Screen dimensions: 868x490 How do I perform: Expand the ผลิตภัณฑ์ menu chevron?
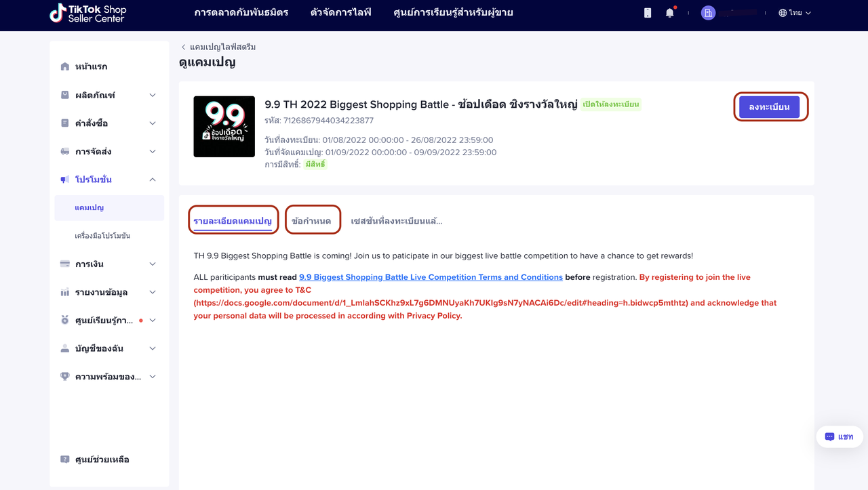pos(153,95)
